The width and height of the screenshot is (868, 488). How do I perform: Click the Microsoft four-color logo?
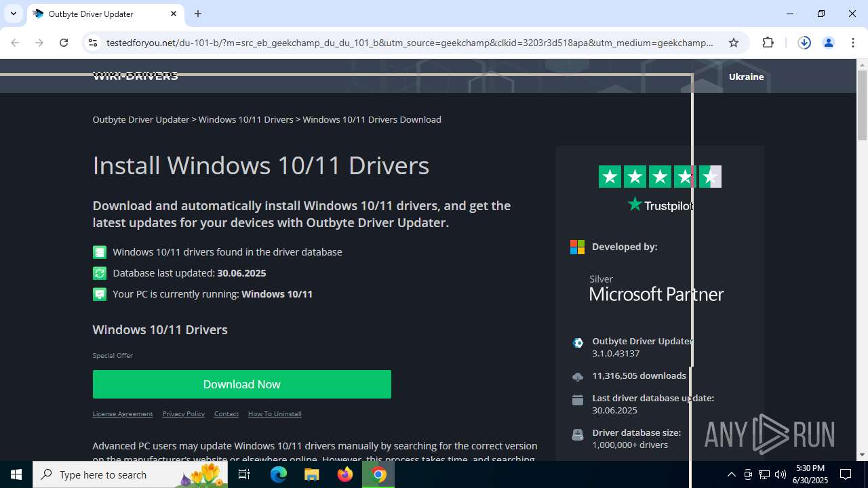[577, 247]
